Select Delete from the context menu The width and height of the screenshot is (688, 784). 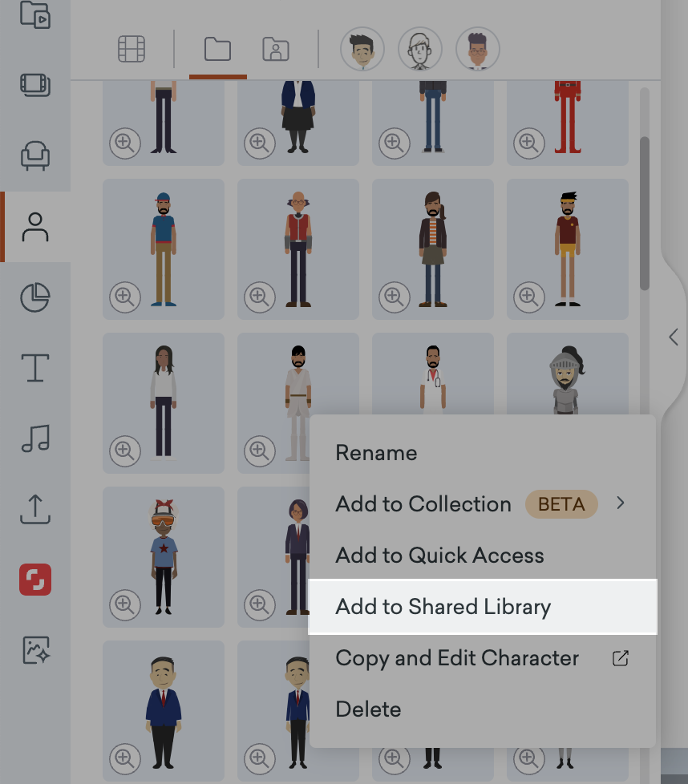[368, 709]
